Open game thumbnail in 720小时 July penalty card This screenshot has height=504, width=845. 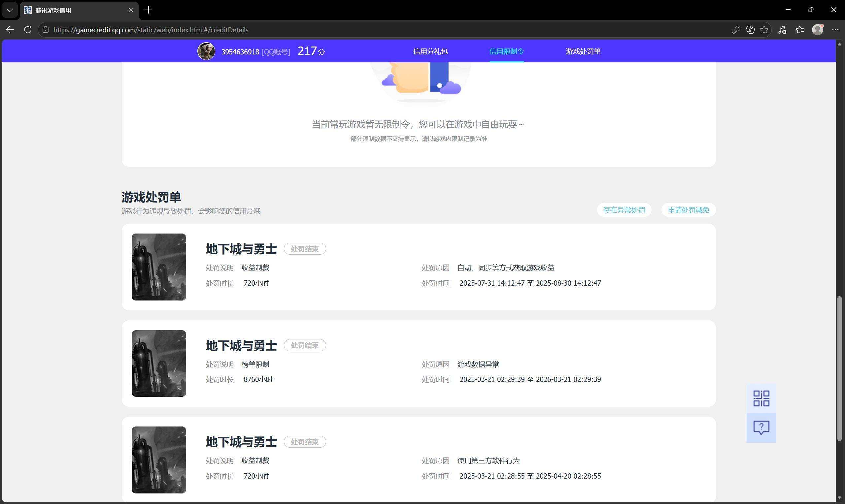pyautogui.click(x=159, y=267)
